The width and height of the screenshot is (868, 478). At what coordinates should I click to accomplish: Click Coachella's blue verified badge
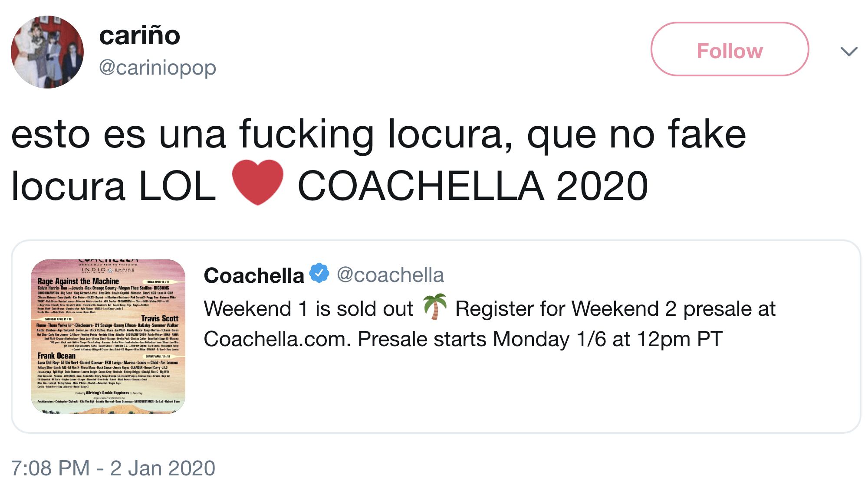[319, 273]
